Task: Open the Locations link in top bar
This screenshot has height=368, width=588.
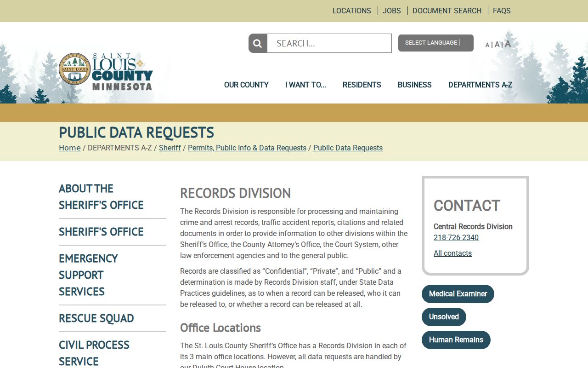Action: (352, 11)
